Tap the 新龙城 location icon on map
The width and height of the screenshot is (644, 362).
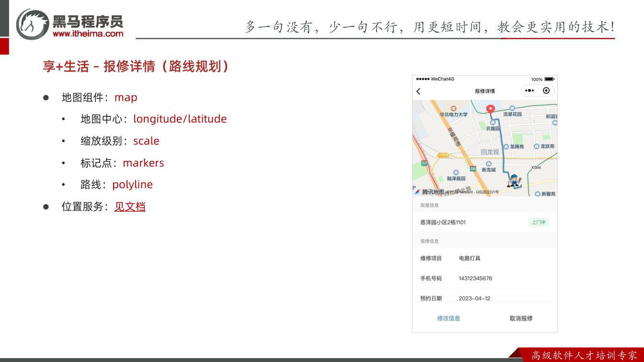[488, 164]
